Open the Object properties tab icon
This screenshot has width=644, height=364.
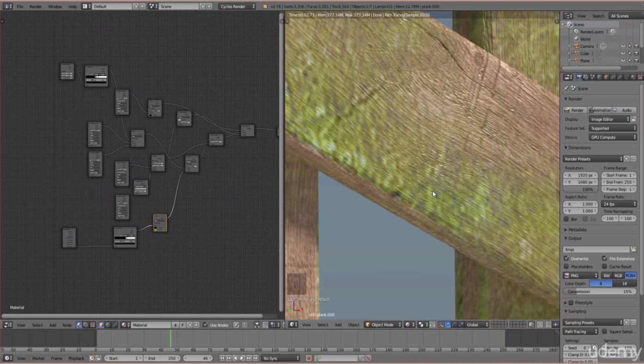tap(606, 77)
